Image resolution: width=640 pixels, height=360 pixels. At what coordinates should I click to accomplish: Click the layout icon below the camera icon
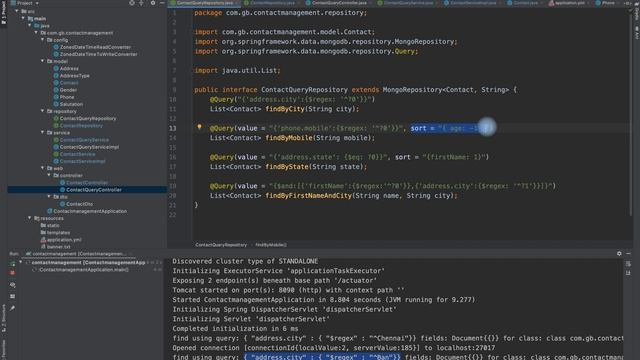pos(13,296)
